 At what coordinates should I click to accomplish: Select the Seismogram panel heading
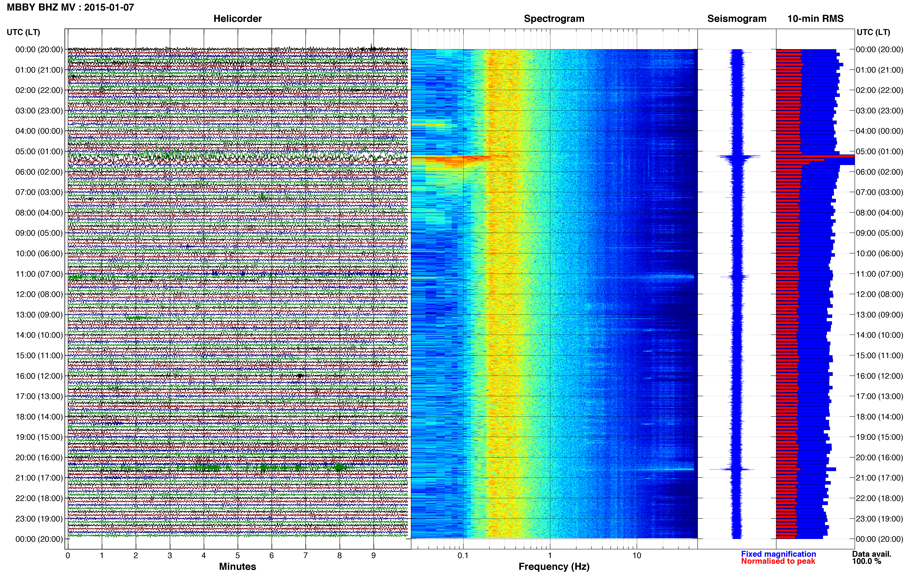[737, 19]
